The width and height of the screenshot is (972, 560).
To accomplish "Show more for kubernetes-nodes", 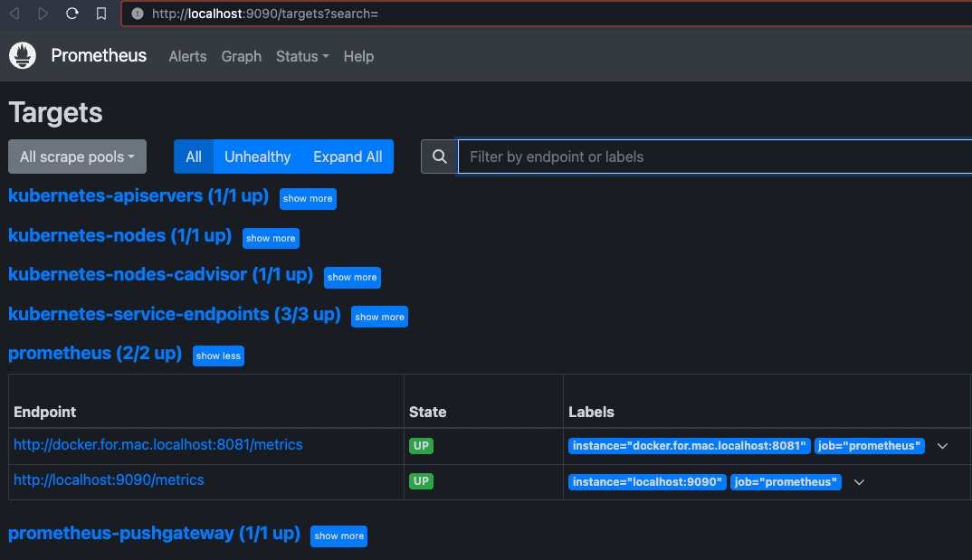I will click(271, 239).
